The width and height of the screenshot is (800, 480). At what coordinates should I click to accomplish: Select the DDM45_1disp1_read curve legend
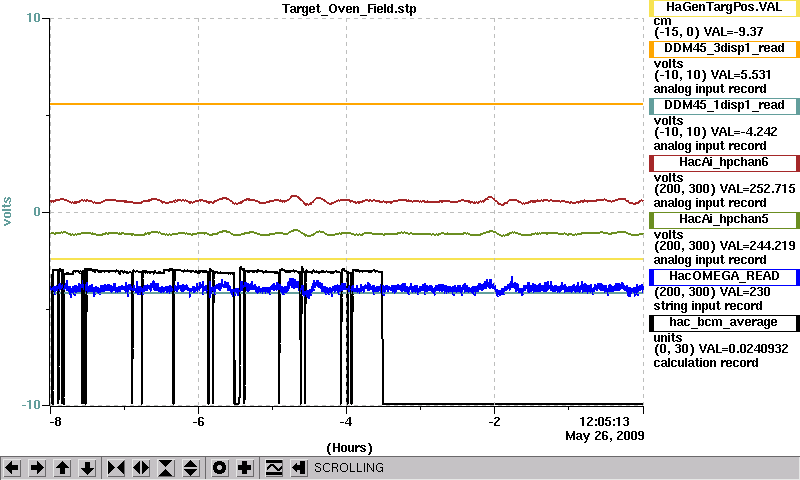(724, 106)
